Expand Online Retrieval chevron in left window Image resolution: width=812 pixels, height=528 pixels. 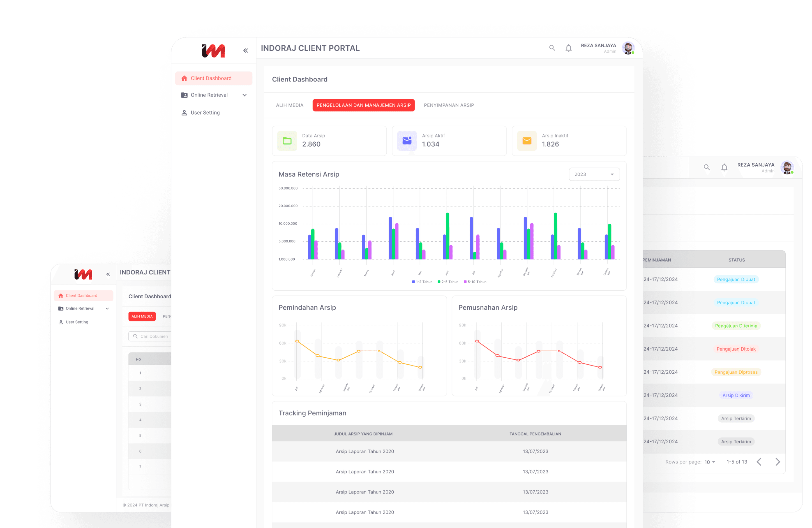107,308
